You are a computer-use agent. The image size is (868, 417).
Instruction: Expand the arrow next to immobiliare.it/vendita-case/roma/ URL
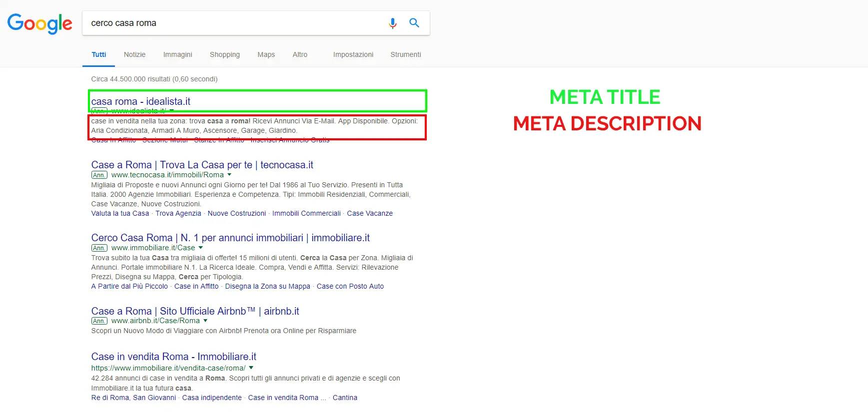[x=251, y=368]
